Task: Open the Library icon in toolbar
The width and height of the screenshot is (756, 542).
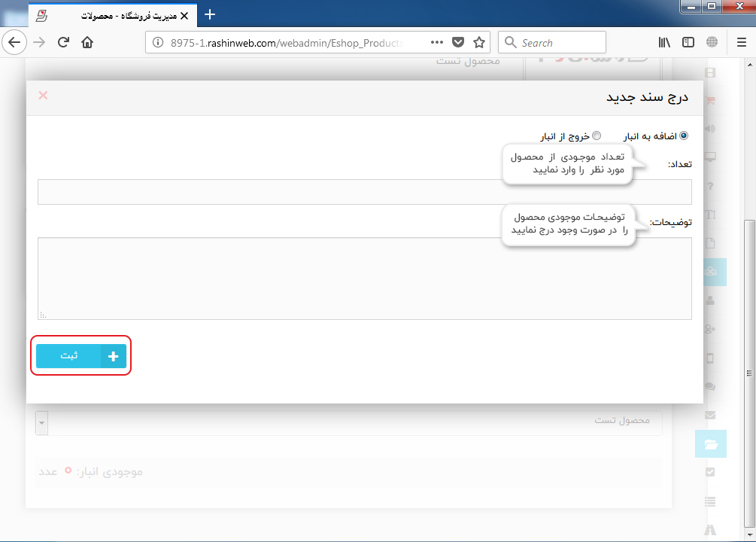Action: coord(664,42)
